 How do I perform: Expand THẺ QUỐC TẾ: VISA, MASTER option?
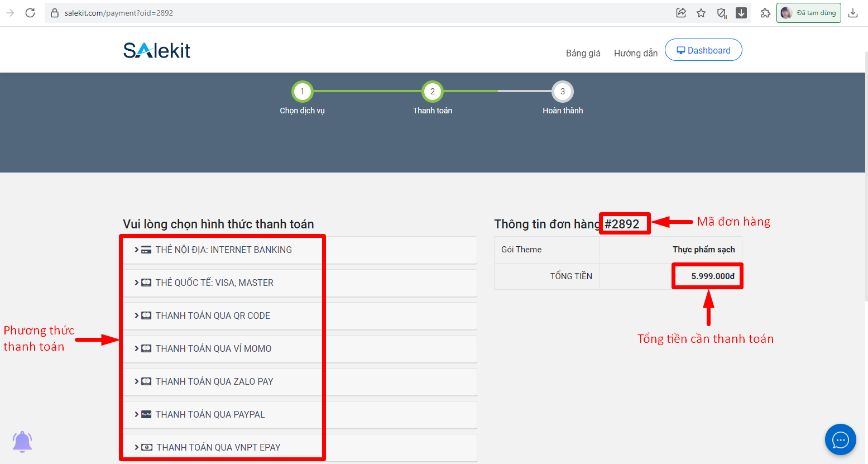300,283
